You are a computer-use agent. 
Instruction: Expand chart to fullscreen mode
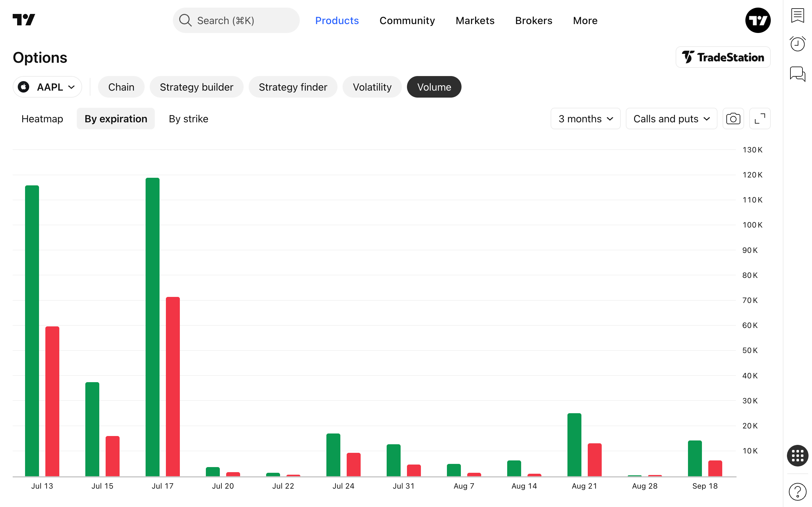(x=760, y=119)
